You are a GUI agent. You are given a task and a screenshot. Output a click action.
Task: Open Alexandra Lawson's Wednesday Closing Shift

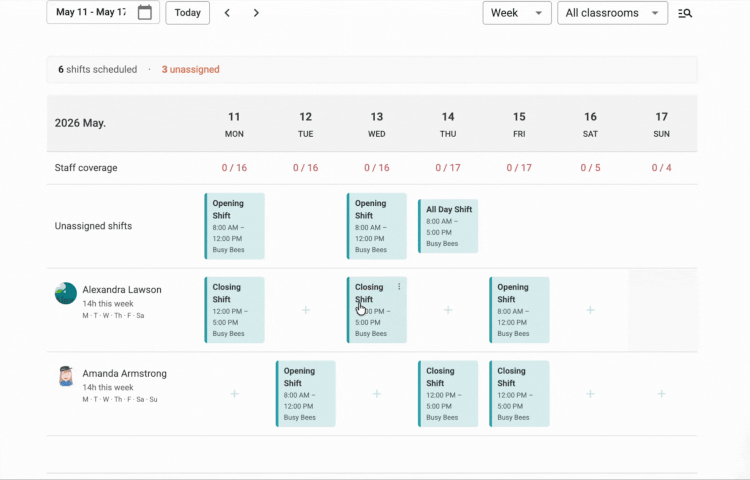point(377,310)
